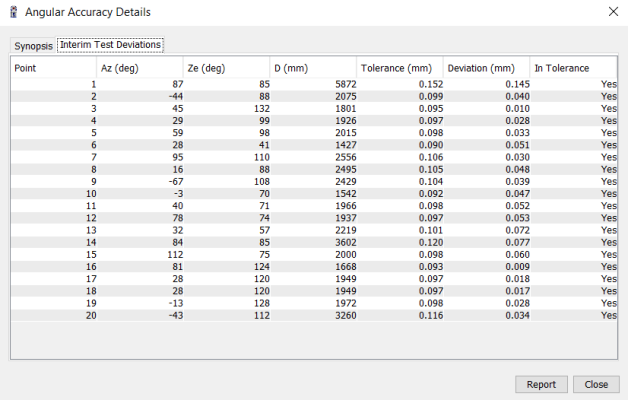Sort by D (mm) column header
The width and height of the screenshot is (628, 400).
312,68
